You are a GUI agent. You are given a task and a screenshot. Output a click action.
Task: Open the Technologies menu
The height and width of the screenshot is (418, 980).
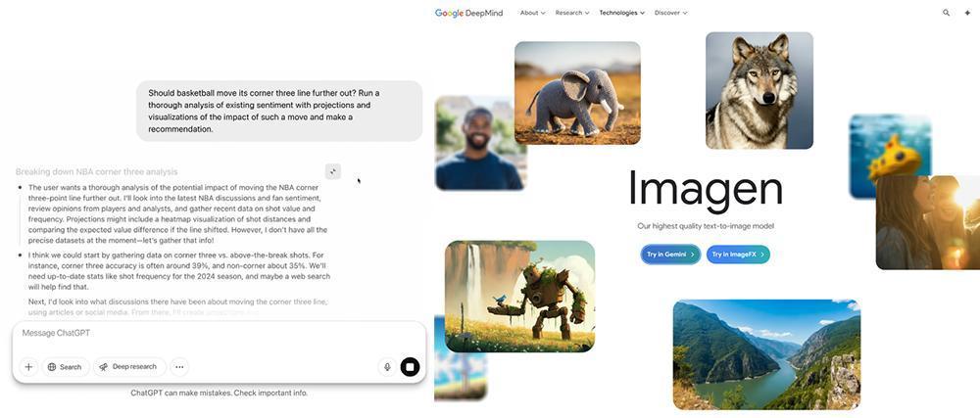point(622,13)
